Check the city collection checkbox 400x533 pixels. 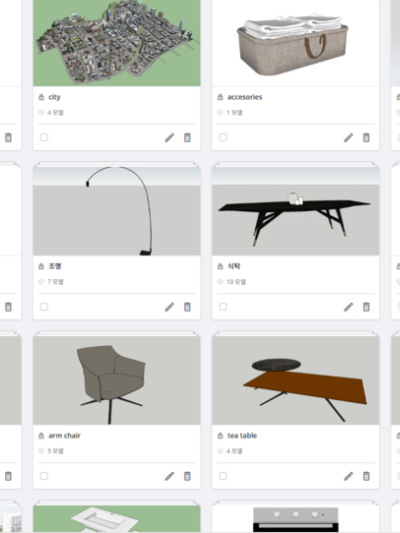[x=44, y=137]
